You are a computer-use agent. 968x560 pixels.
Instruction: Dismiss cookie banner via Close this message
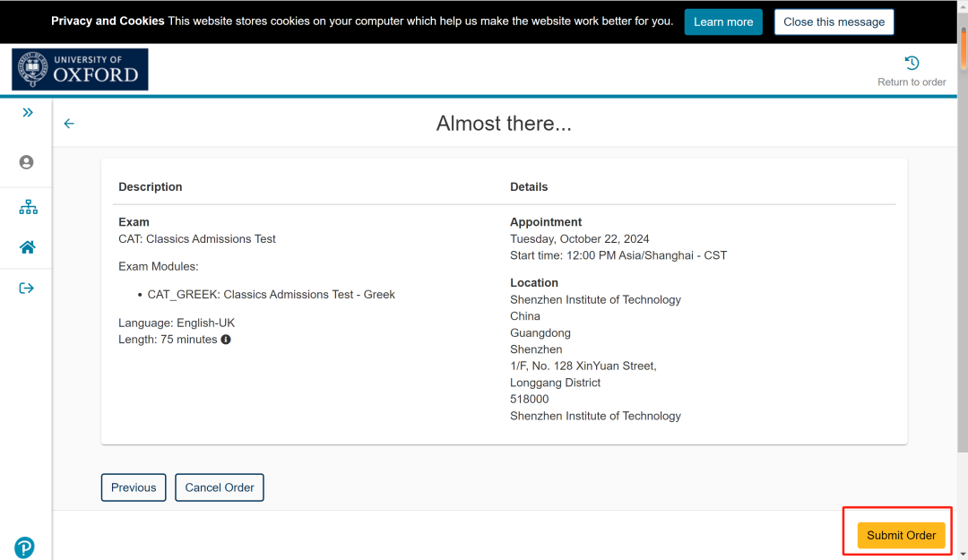[834, 22]
